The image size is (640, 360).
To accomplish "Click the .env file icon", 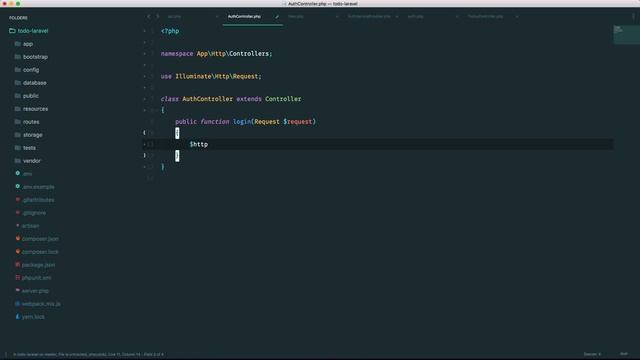I will 18,173.
